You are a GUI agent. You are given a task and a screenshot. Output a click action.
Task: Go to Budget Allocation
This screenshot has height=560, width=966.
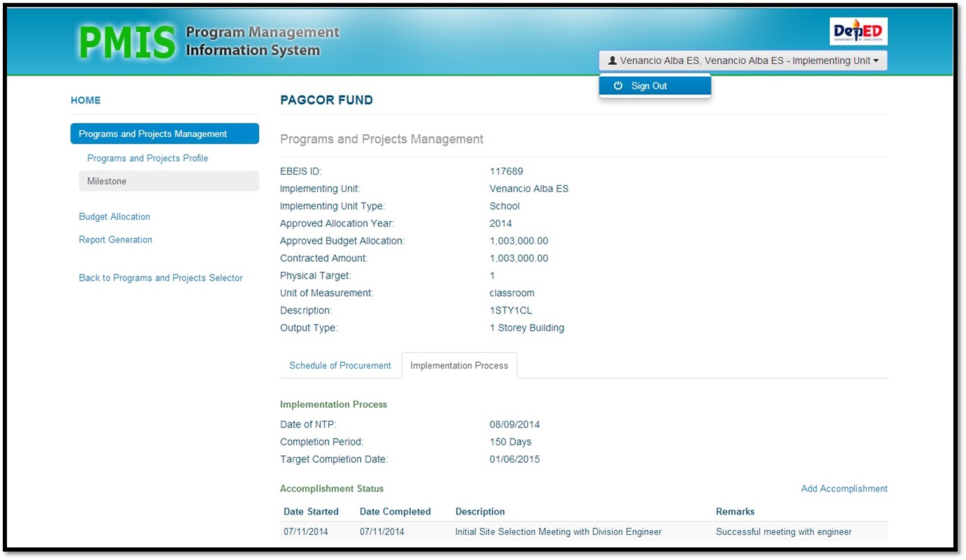[115, 217]
